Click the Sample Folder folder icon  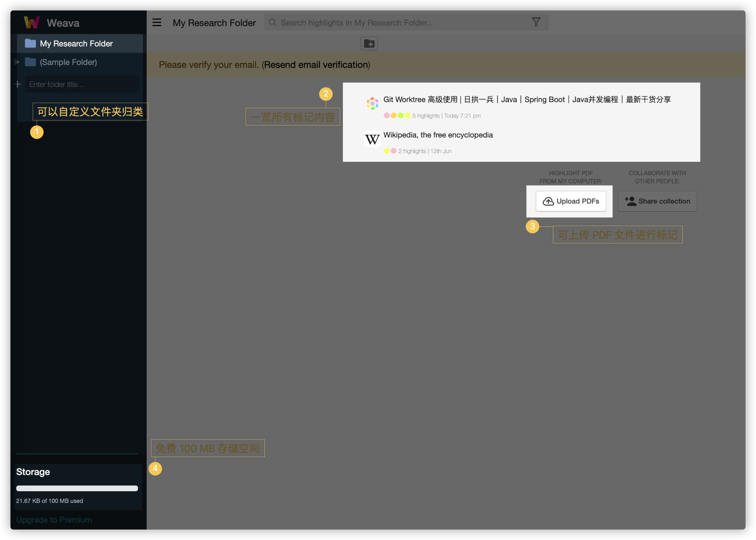(x=30, y=62)
